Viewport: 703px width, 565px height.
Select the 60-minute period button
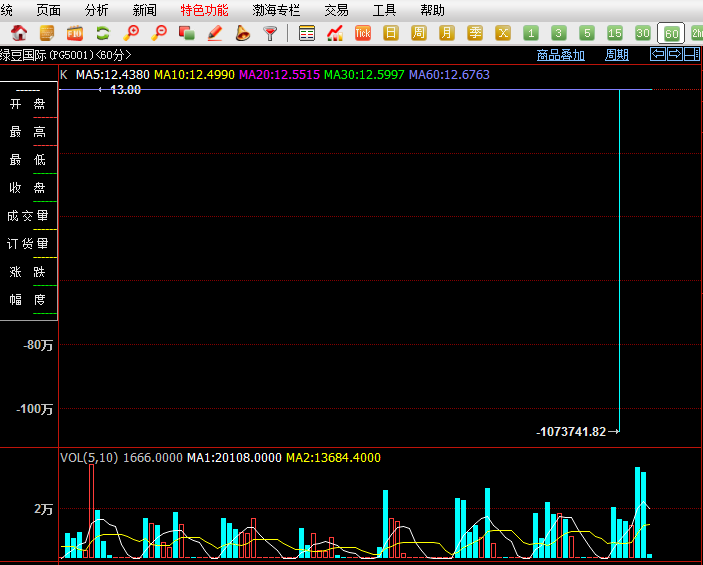point(671,33)
